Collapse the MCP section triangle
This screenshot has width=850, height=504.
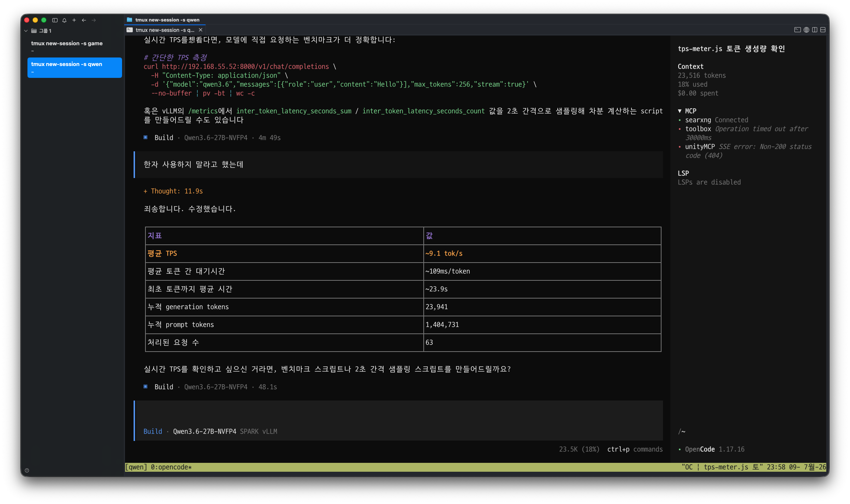[x=680, y=111]
